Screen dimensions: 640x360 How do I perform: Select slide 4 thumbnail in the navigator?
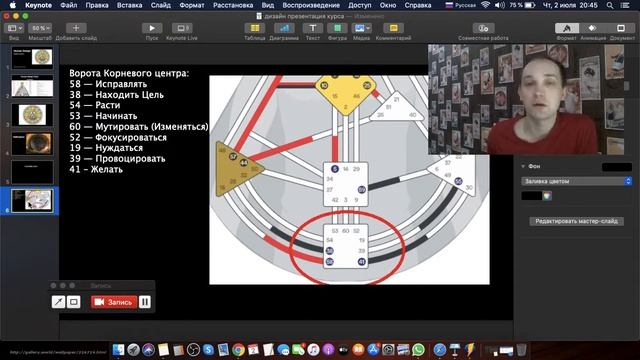[x=32, y=143]
